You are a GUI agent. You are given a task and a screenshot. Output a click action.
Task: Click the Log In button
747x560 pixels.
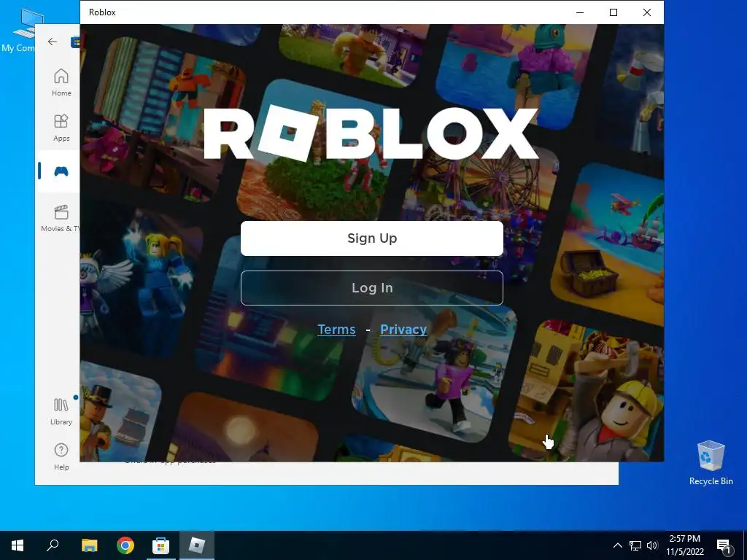371,287
